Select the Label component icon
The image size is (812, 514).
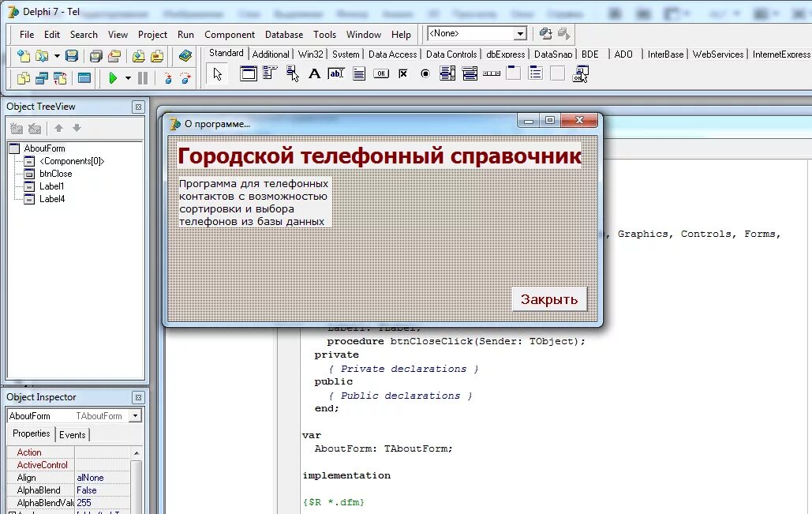pyautogui.click(x=314, y=73)
